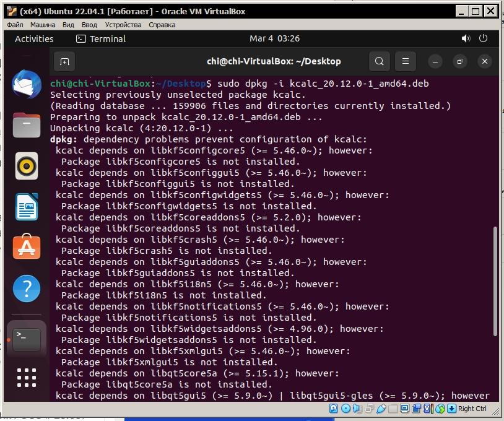Click 'Package libkf5configwidgets5 is not installed.'
504x421 pixels.
[189, 206]
